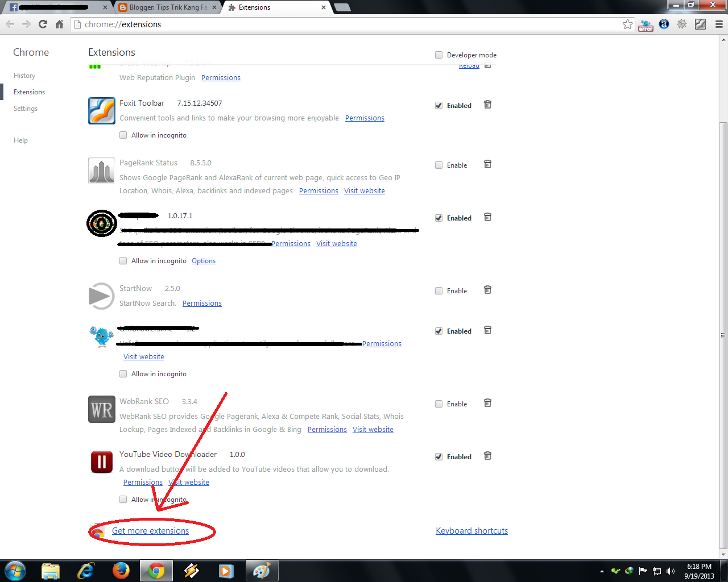Click the YouTube Video Downloader red icon

pos(102,462)
